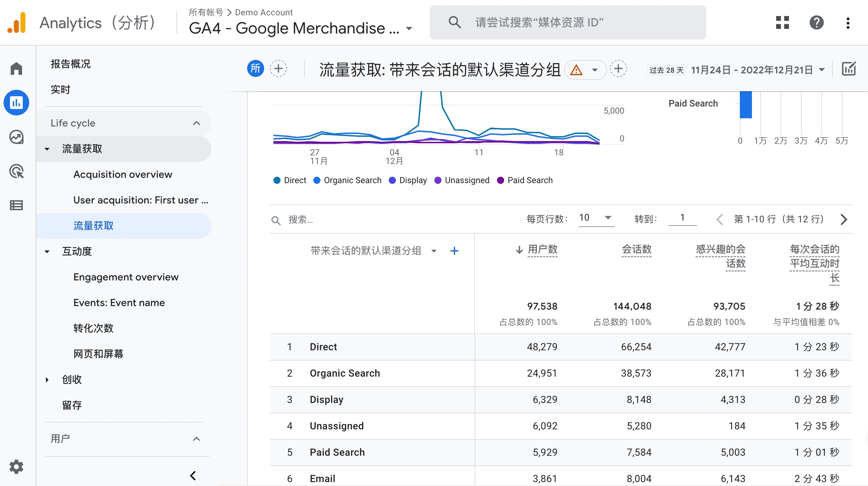Click the warning triangle next to report title
The width and height of the screenshot is (868, 486).
(576, 70)
